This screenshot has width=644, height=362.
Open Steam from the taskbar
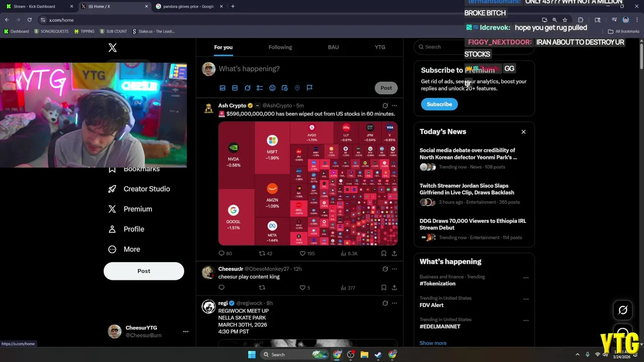click(x=378, y=354)
